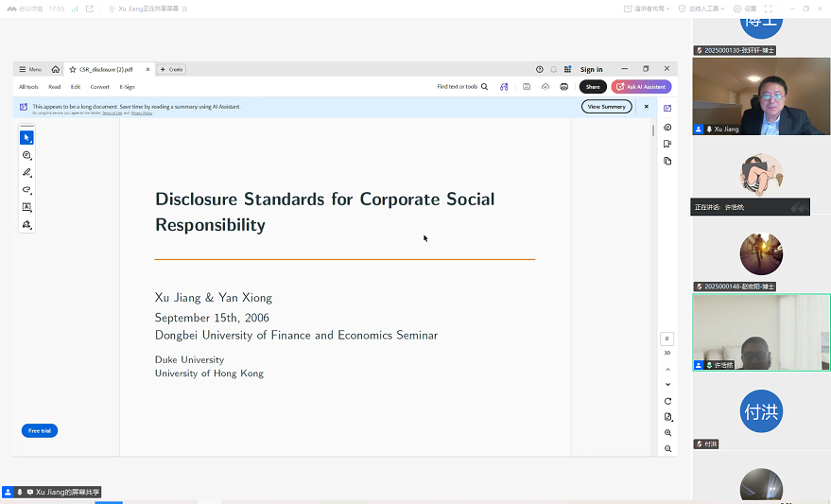This screenshot has width=831, height=504.
Task: Open the Acrobat help icon
Action: 540,69
